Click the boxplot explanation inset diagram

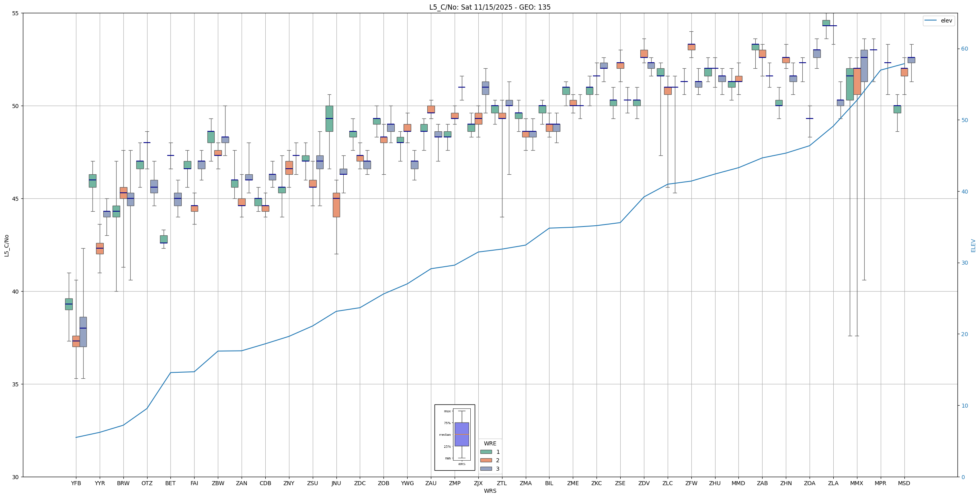tap(455, 437)
